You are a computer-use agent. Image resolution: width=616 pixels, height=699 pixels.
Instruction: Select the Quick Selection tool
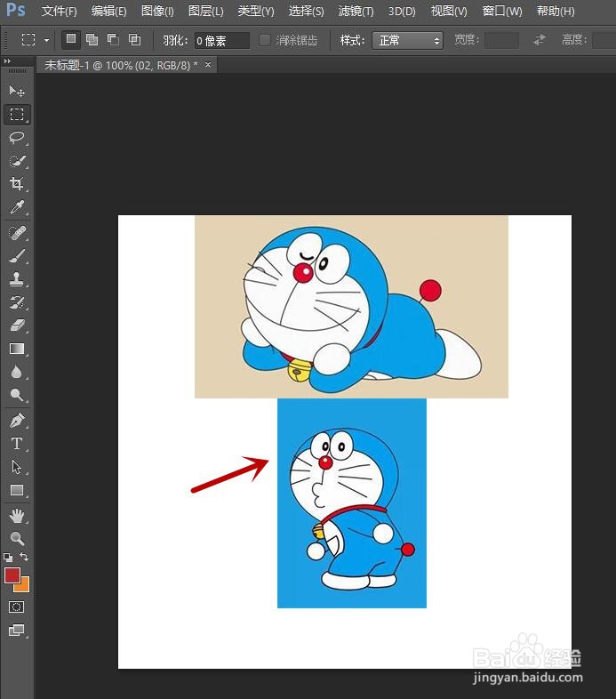[x=17, y=160]
